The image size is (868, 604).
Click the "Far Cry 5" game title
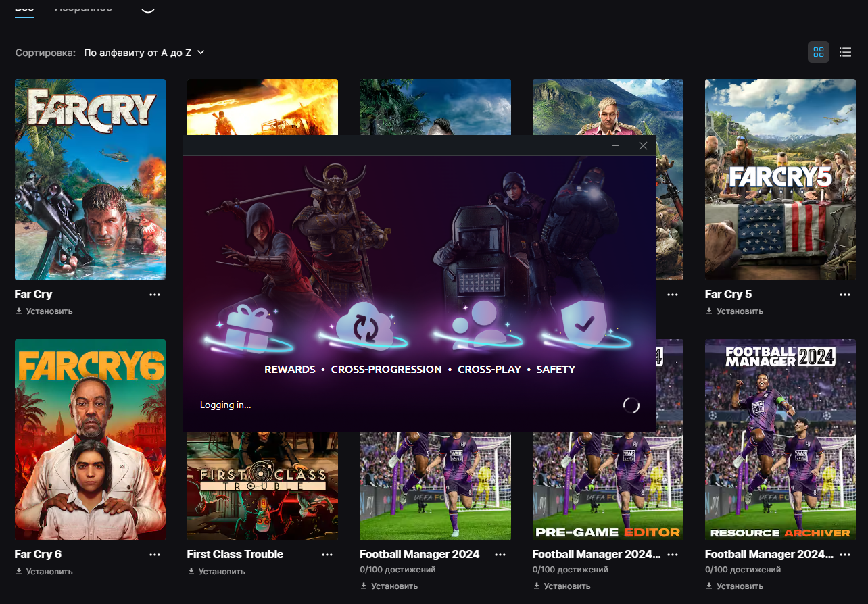click(x=728, y=295)
